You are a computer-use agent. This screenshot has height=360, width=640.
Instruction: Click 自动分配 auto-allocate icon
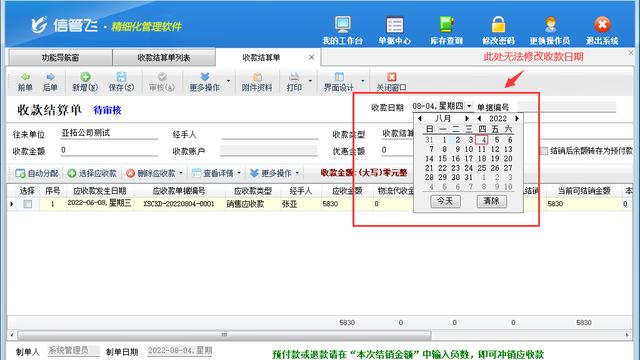click(20, 173)
